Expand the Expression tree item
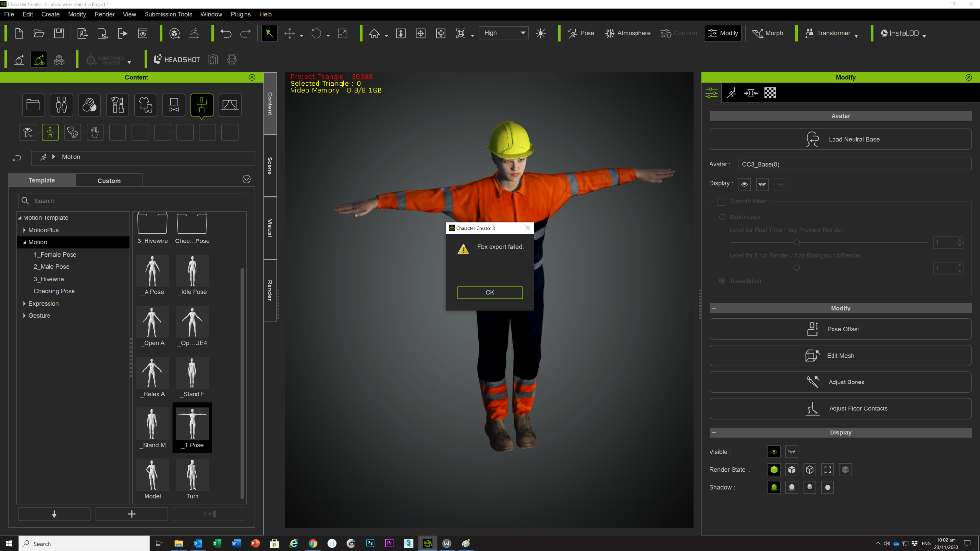The width and height of the screenshot is (980, 551). pyautogui.click(x=25, y=303)
